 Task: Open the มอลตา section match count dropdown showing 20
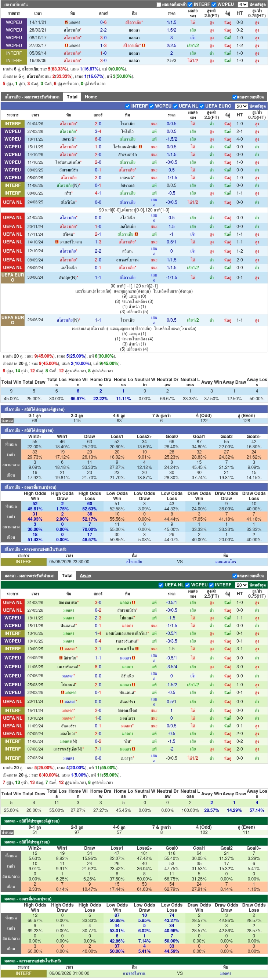click(x=242, y=585)
